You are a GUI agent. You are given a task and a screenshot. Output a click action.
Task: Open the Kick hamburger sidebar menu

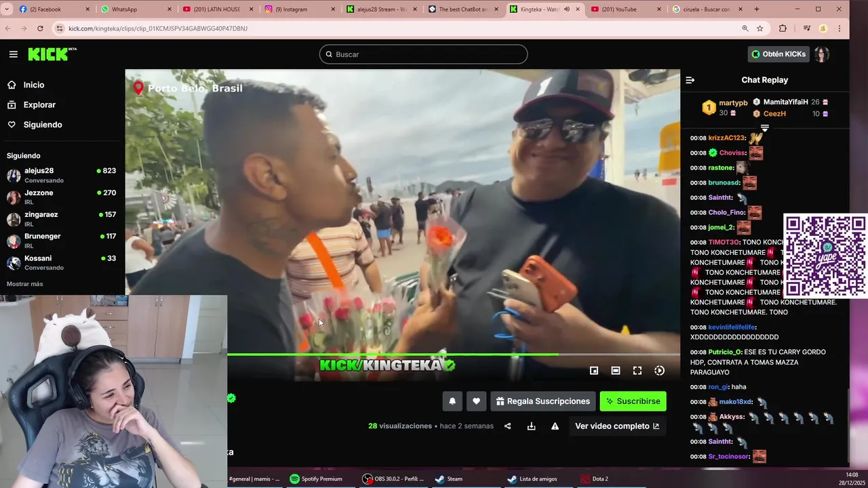(x=14, y=54)
